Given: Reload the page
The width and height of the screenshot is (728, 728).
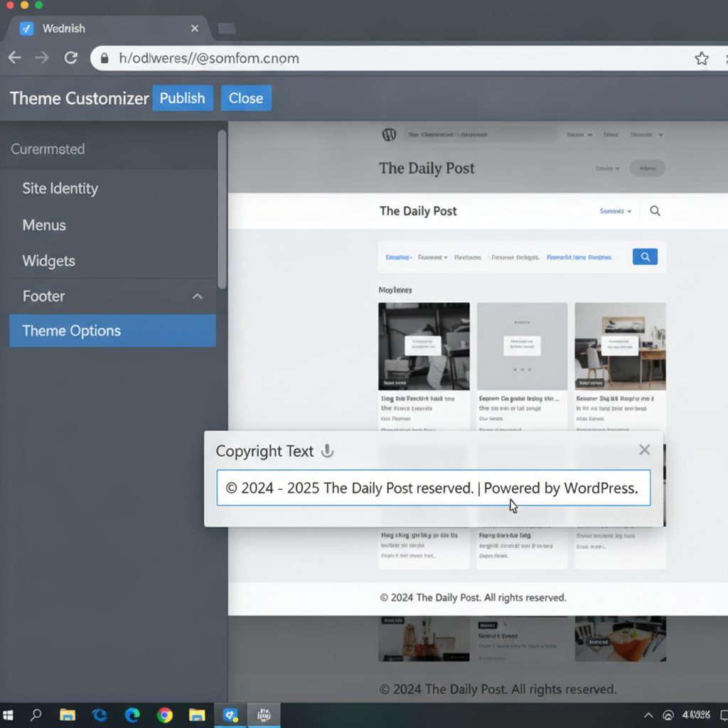Looking at the screenshot, I should [70, 58].
